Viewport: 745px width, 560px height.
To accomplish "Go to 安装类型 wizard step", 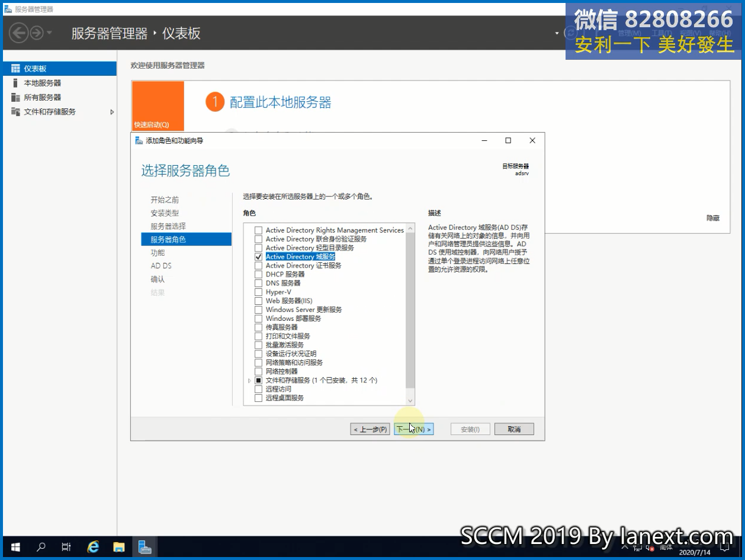I will point(165,213).
